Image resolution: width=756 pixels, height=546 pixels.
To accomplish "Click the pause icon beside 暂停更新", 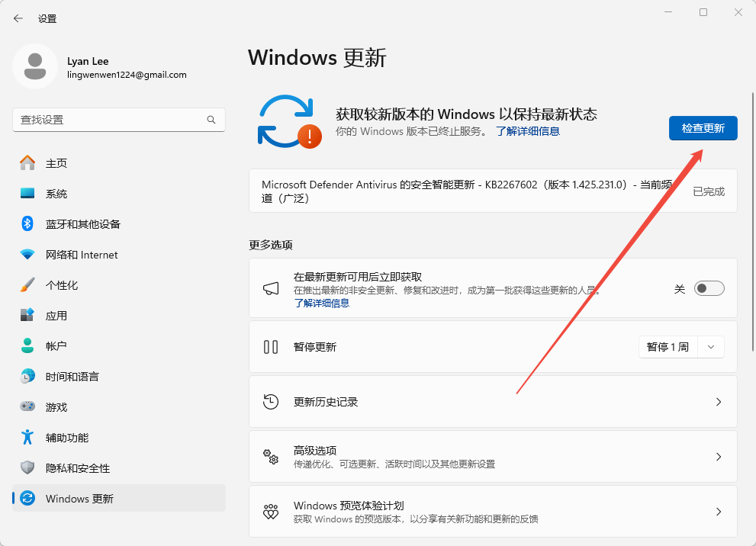I will [x=271, y=347].
